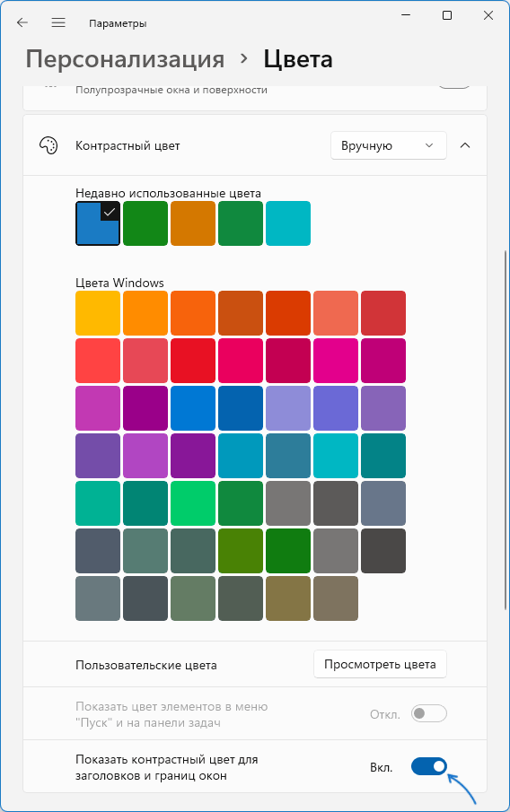Image resolution: width=510 pixels, height=812 pixels.
Task: Choose the recent cyan color swatch
Action: [288, 223]
